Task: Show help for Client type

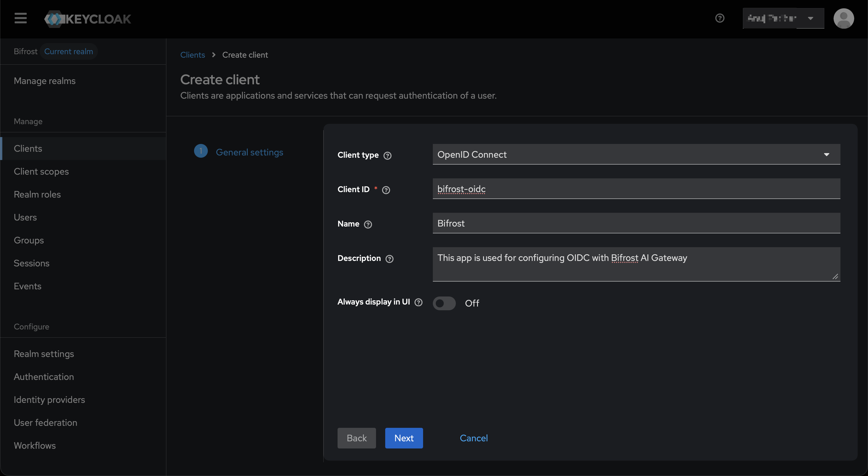Action: pos(387,155)
